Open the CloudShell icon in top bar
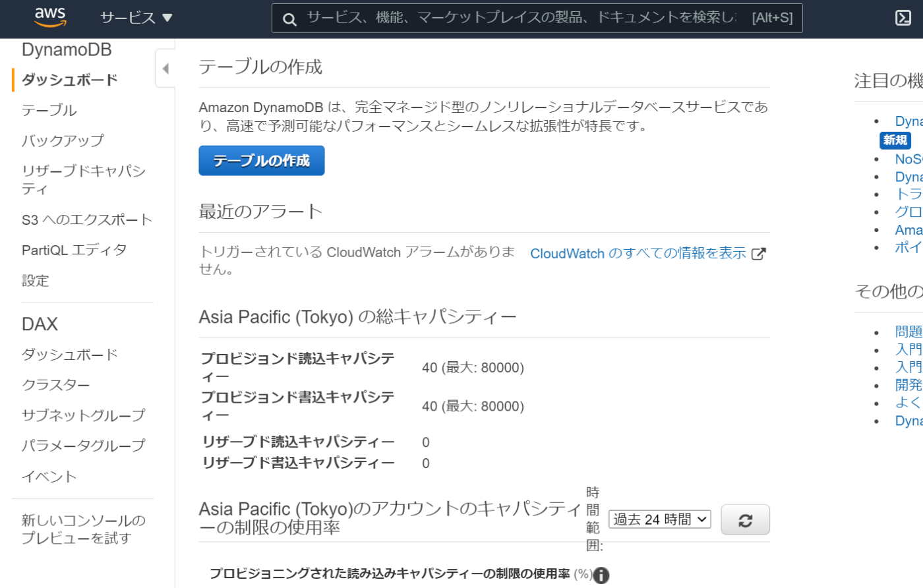The image size is (923, 588). (903, 18)
